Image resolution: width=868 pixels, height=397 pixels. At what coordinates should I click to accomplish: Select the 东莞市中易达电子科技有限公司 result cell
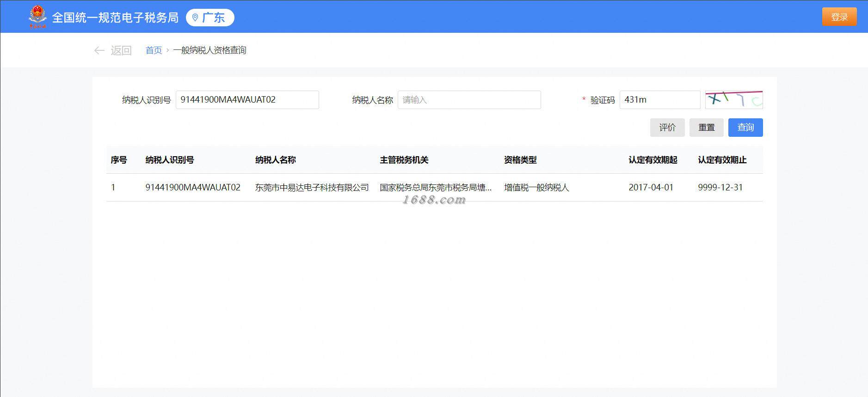pos(312,188)
